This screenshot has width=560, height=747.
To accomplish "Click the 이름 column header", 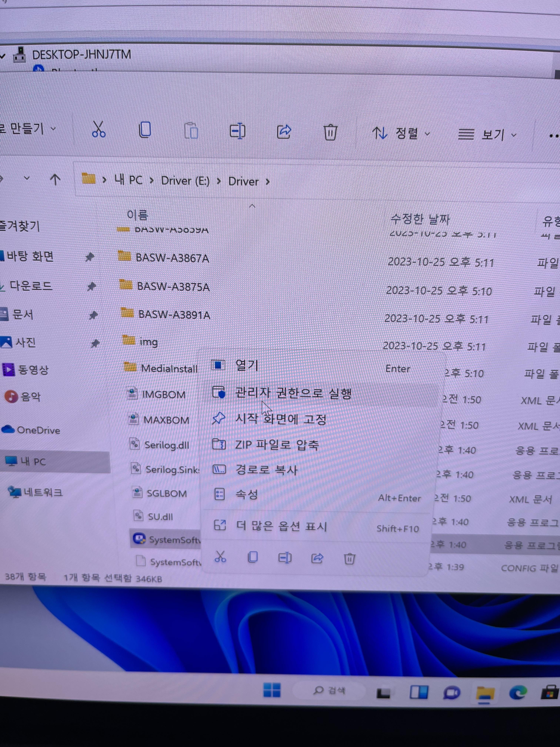I will point(137,215).
